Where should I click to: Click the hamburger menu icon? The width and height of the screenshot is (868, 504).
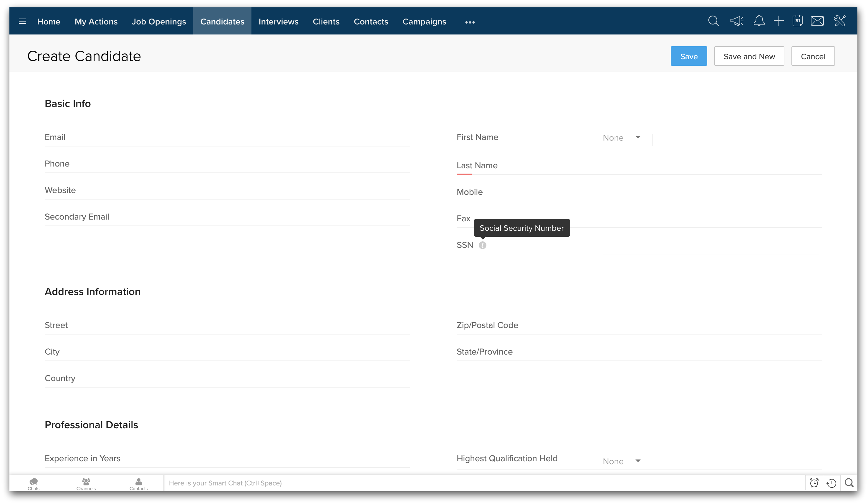coord(22,22)
